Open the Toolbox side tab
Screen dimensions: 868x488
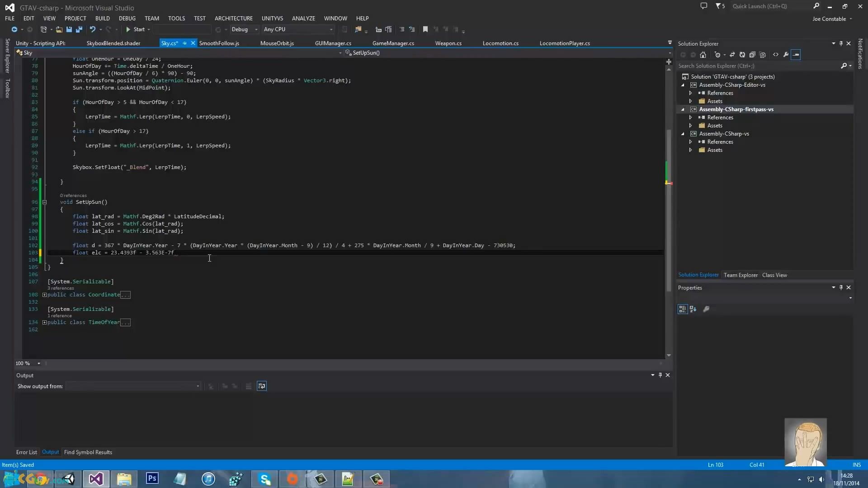[x=7, y=89]
